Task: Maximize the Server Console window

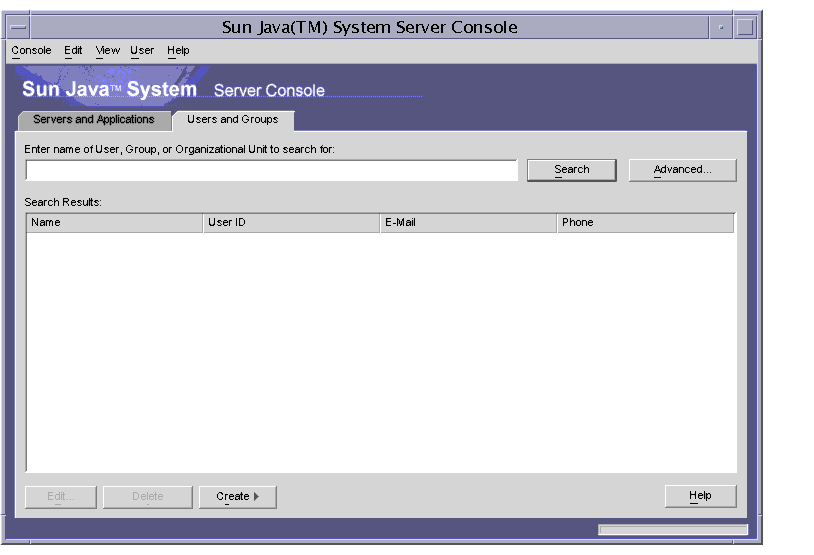Action: [x=745, y=27]
